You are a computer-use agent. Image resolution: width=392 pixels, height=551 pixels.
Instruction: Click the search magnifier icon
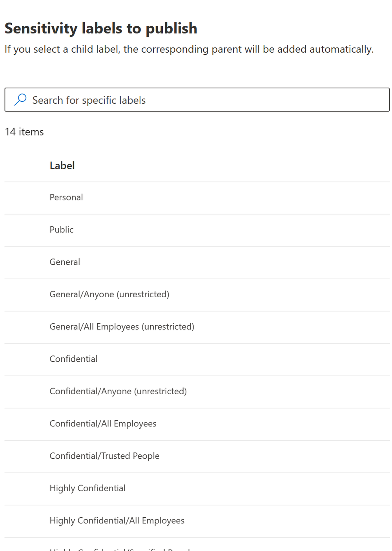pos(20,100)
